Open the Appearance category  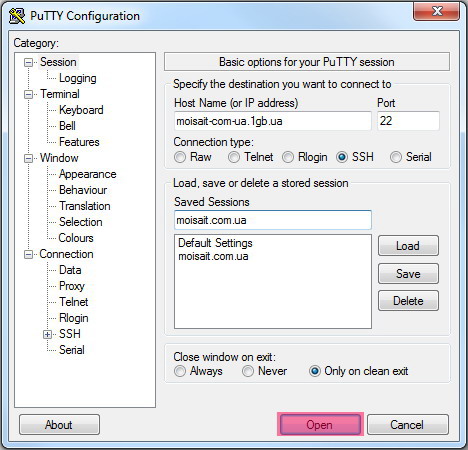click(88, 174)
